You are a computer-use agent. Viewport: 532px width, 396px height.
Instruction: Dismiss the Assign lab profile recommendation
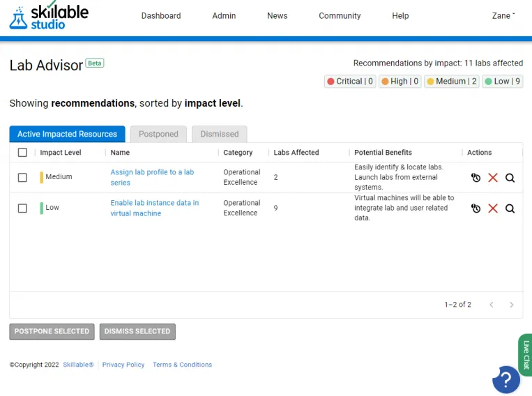pos(493,178)
